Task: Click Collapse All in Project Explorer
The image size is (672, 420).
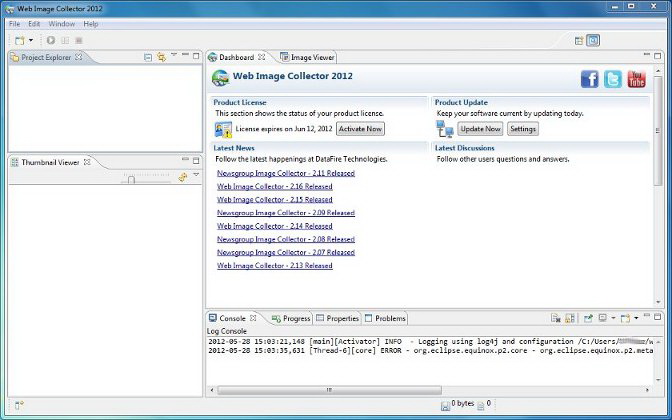Action: coord(148,57)
